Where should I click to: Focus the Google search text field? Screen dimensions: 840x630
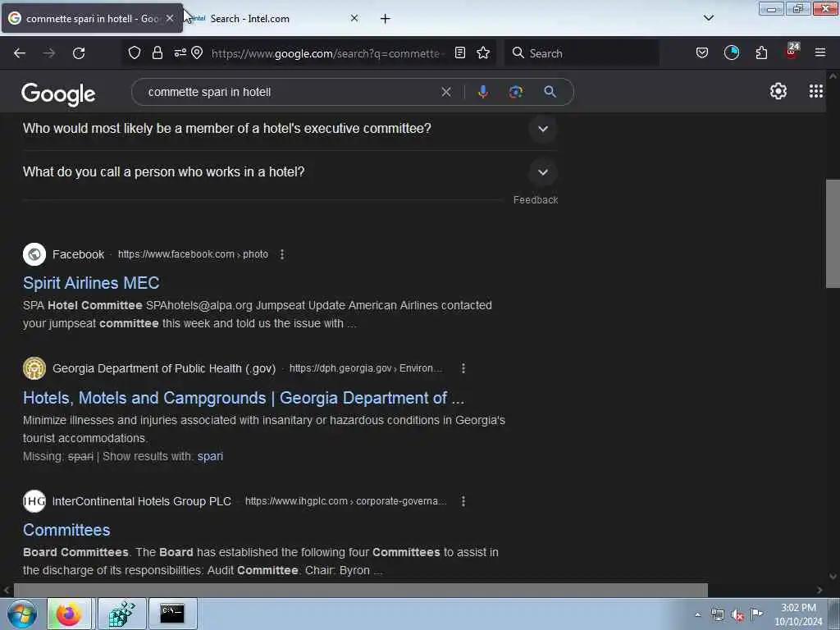click(290, 92)
